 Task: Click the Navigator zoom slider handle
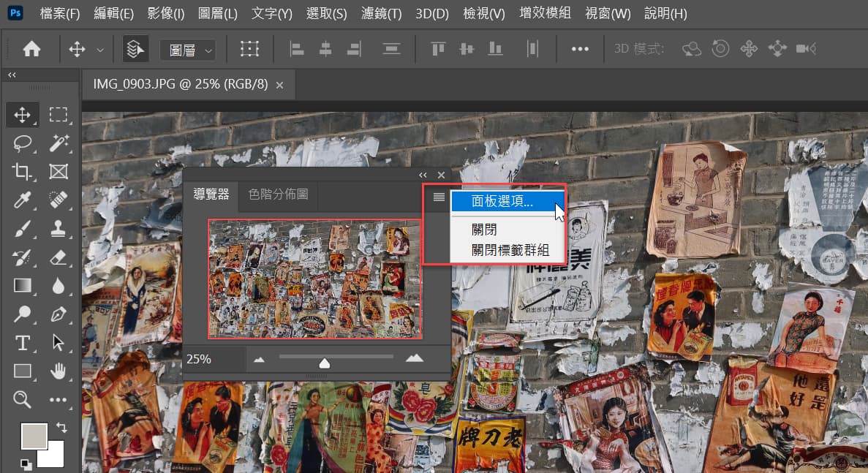coord(325,363)
